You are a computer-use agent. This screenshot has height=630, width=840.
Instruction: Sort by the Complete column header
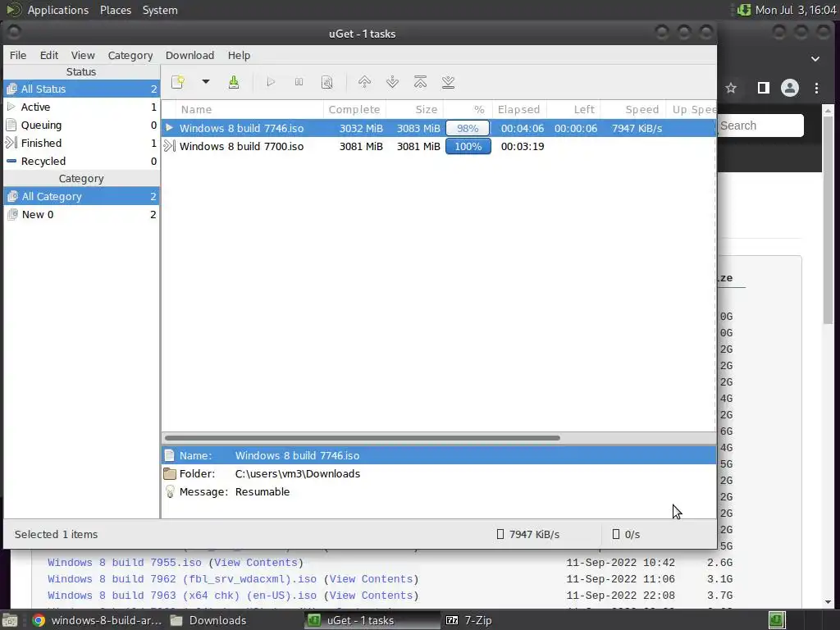coord(354,109)
